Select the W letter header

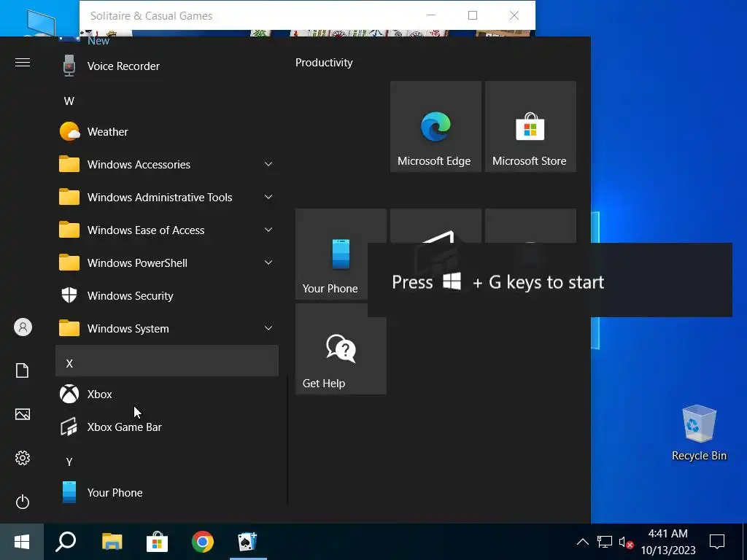(167, 101)
